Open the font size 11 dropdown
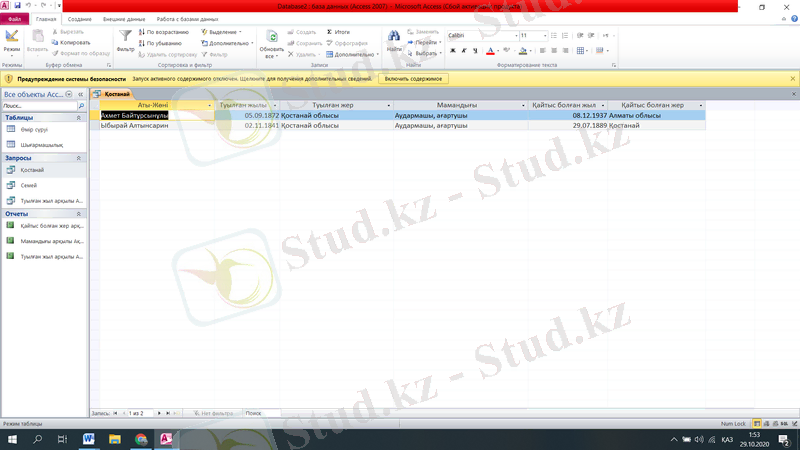The image size is (800, 450). pos(545,36)
